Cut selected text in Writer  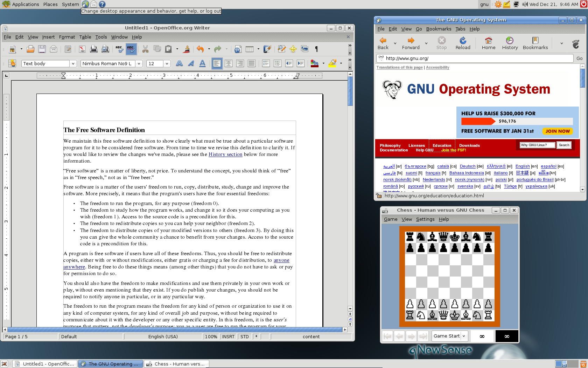[146, 49]
